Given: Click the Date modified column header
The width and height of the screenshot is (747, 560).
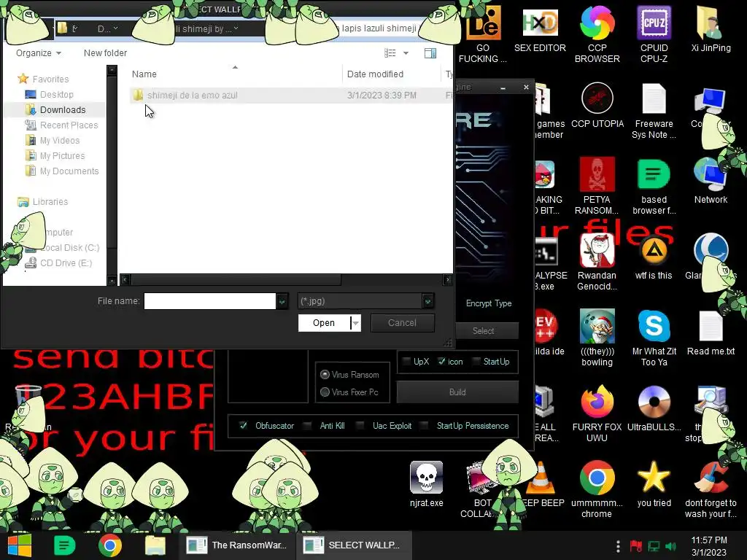Looking at the screenshot, I should click(x=375, y=74).
